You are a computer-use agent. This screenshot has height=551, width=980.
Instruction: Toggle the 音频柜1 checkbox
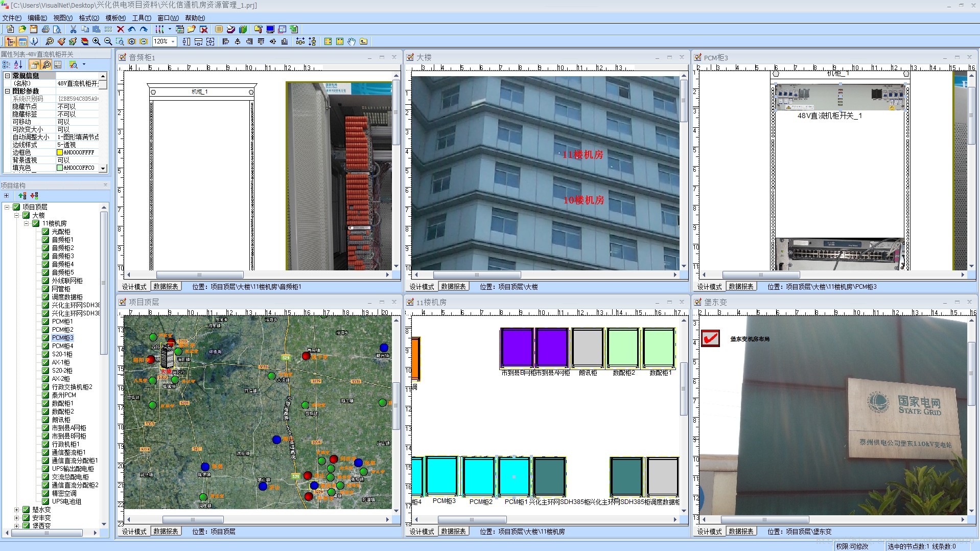[45, 240]
